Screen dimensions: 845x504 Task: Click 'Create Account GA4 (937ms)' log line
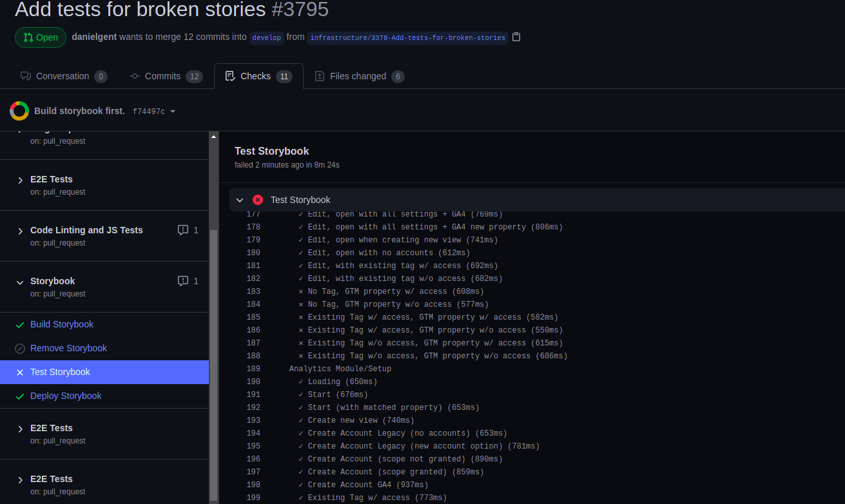[364, 485]
